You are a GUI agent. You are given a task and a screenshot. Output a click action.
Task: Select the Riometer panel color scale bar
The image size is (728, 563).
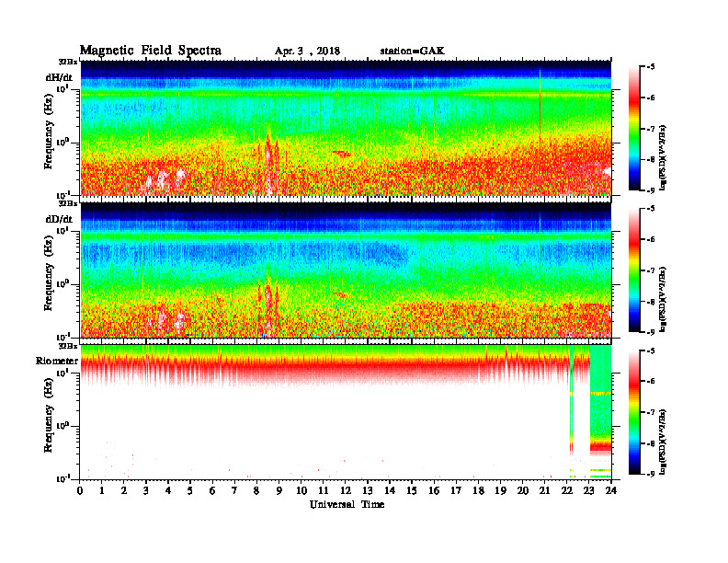[633, 412]
